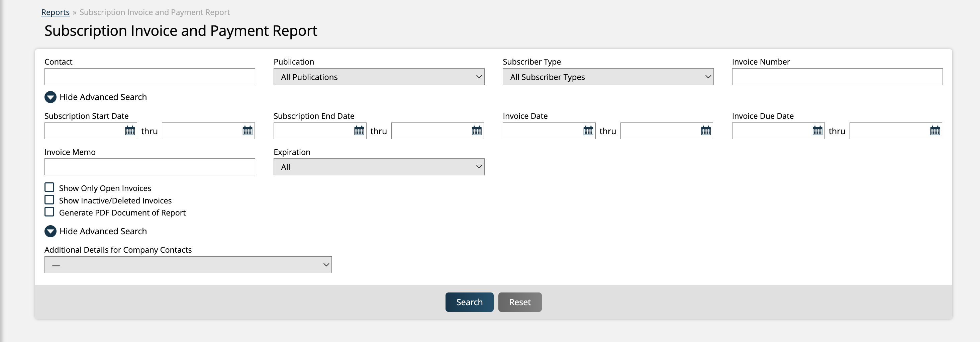
Task: Open calendar for Invoice Date thru field
Action: tap(705, 131)
